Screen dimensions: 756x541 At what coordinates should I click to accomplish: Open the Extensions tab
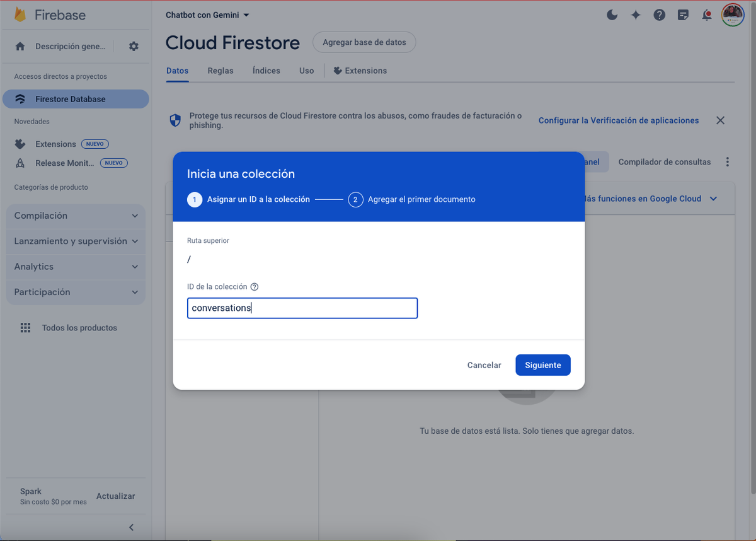pyautogui.click(x=360, y=71)
